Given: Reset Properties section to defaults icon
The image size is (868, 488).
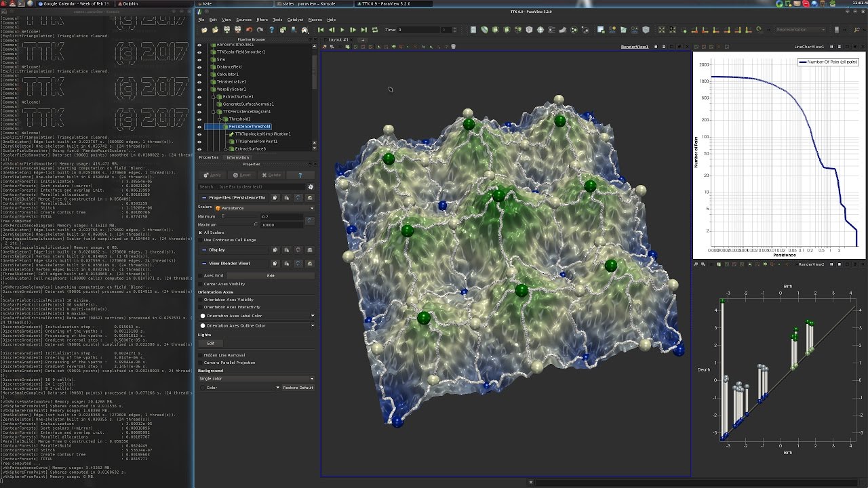Looking at the screenshot, I should (x=298, y=197).
